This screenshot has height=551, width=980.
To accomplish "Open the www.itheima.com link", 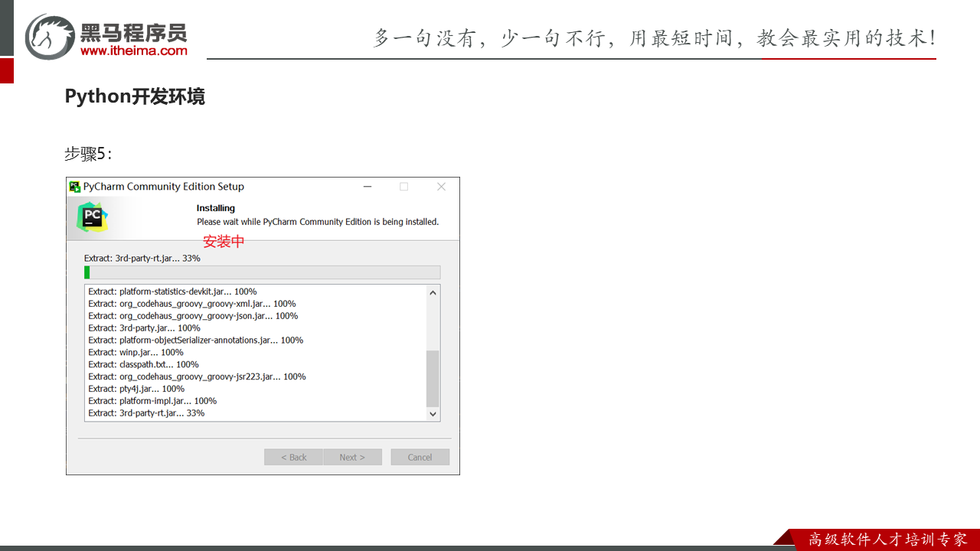I will pyautogui.click(x=133, y=51).
